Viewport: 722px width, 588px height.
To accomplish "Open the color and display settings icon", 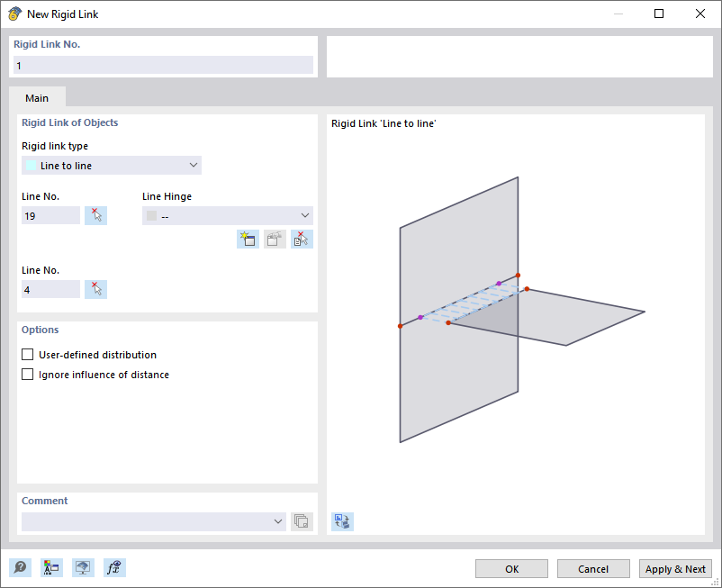I will coord(51,567).
